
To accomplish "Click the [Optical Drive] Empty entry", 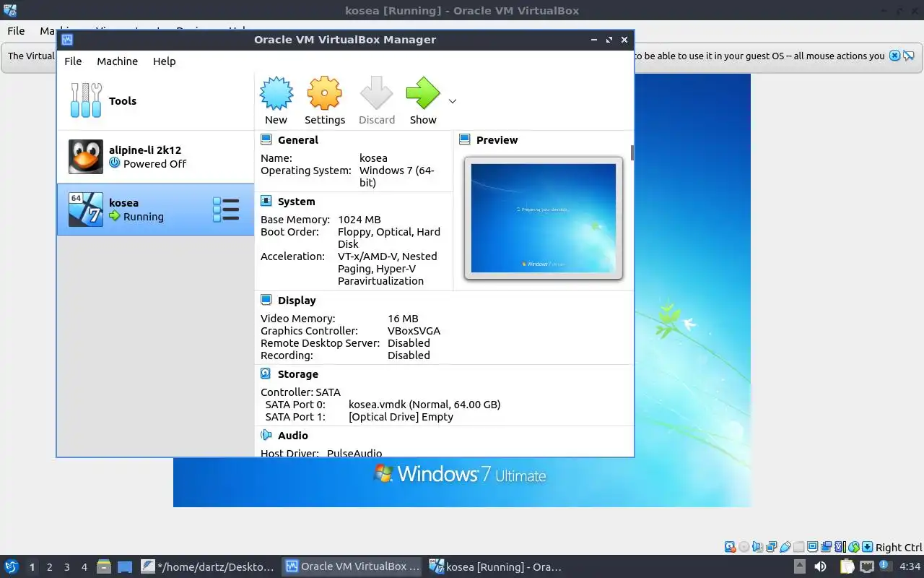I will coord(401,417).
